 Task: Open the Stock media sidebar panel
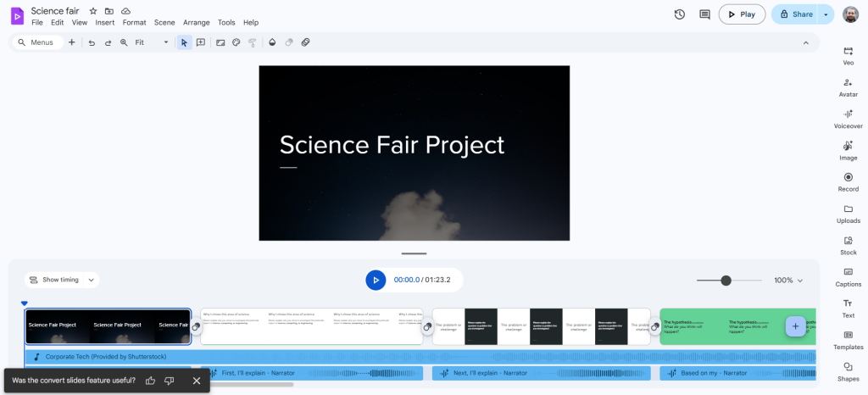[848, 245]
